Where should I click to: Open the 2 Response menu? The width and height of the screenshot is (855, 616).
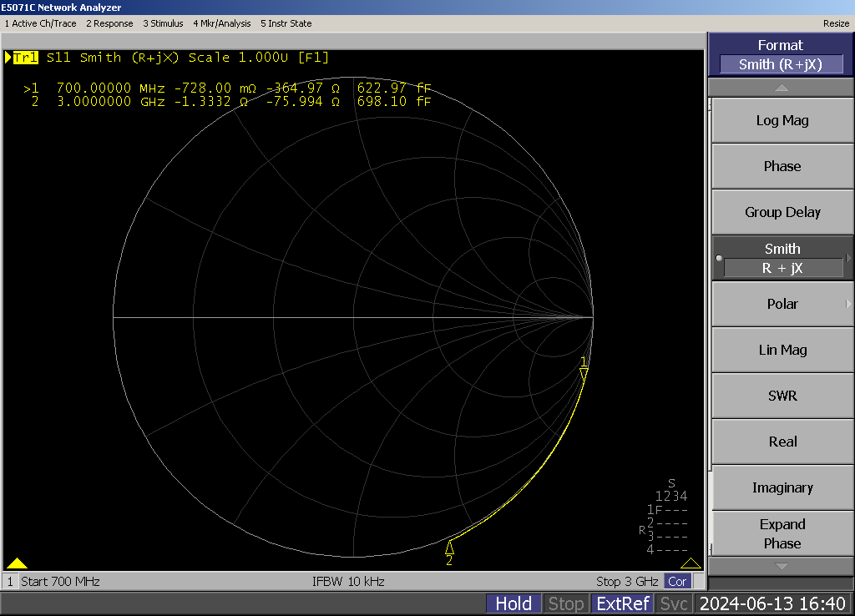point(109,23)
